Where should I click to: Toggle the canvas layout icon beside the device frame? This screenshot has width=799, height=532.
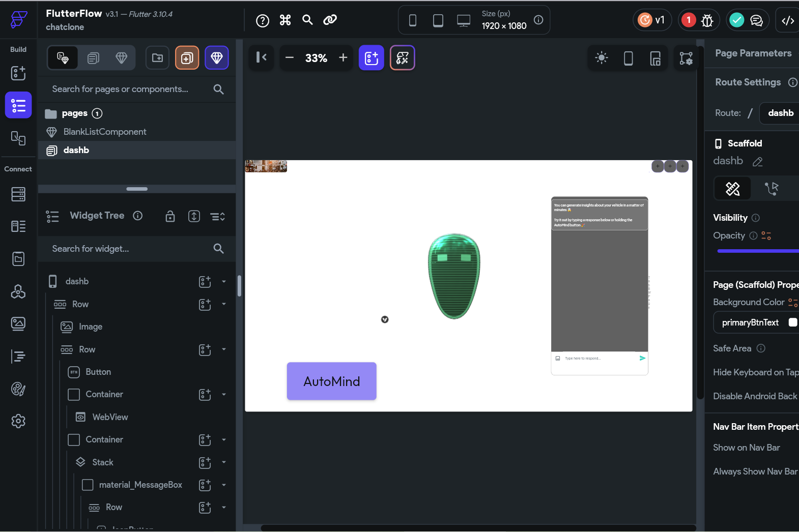pos(655,58)
